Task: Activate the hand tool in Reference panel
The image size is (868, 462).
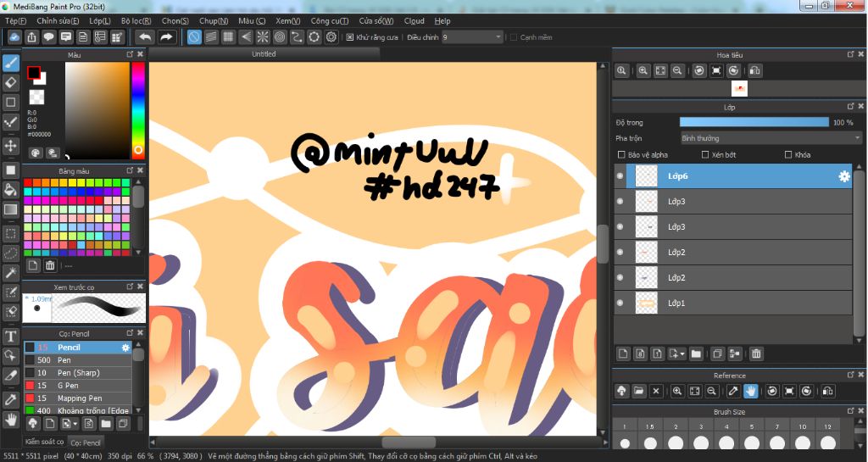Action: click(751, 391)
